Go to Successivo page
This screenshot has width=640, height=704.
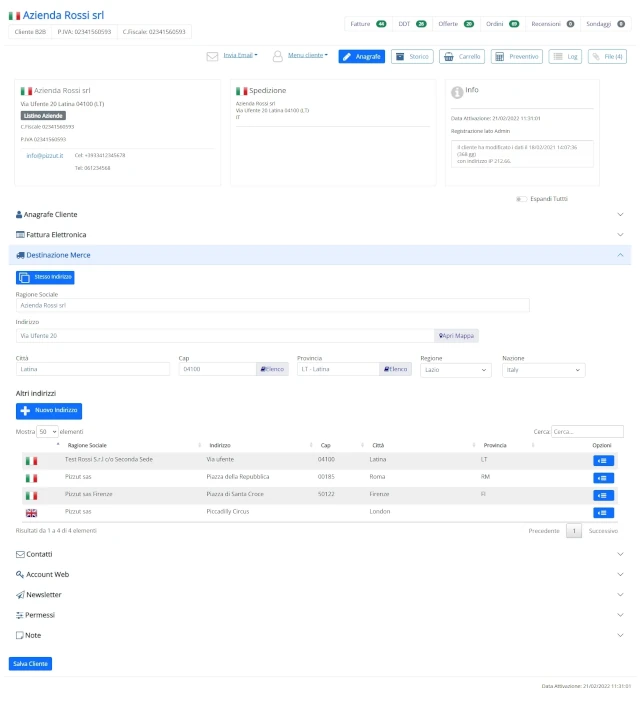pos(603,531)
